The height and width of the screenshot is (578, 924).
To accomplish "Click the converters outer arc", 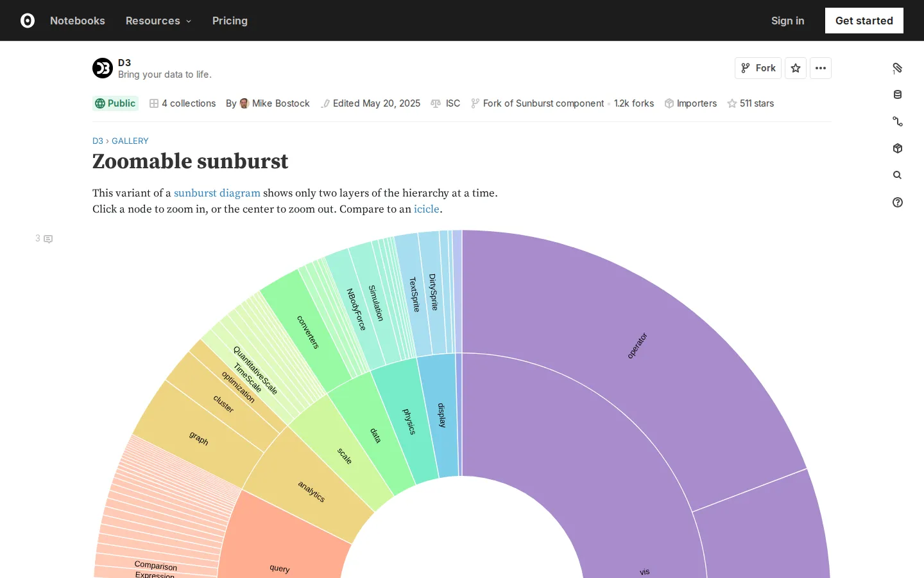I will coord(307,332).
